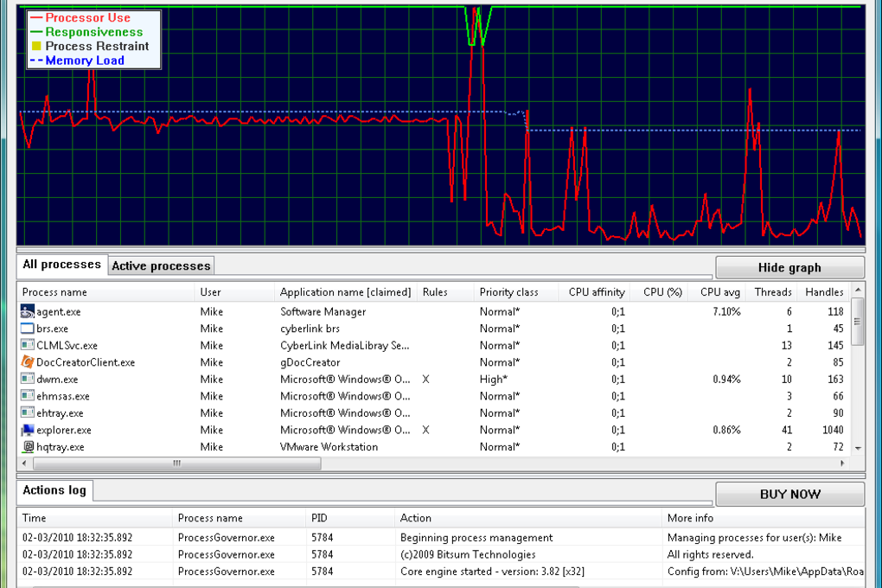The image size is (882, 588).
Task: Switch to the Active processes tab
Action: point(161,266)
